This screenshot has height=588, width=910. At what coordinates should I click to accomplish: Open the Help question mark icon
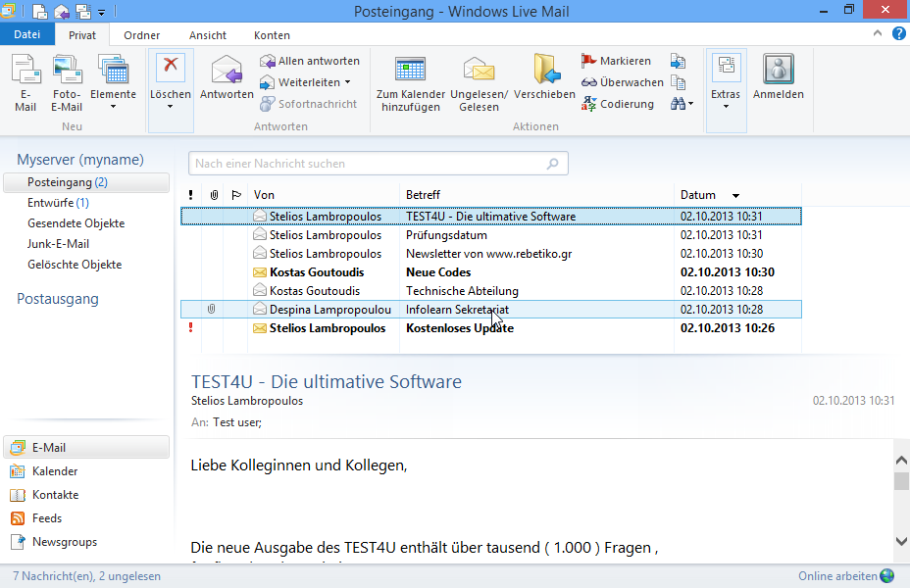coord(898,33)
